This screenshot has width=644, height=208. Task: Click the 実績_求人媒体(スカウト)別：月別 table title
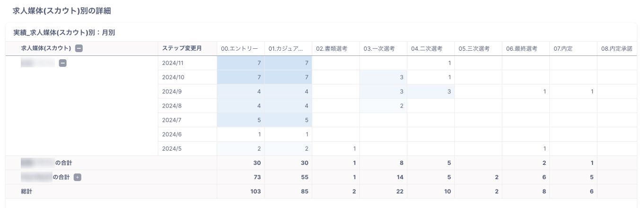(x=64, y=33)
